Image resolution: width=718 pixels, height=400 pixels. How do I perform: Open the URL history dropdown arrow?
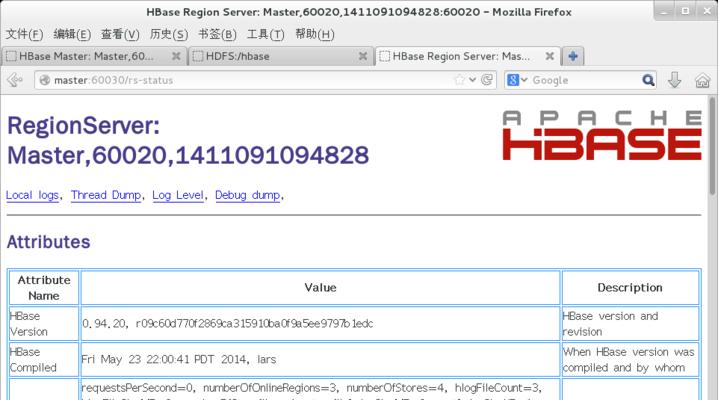point(473,80)
